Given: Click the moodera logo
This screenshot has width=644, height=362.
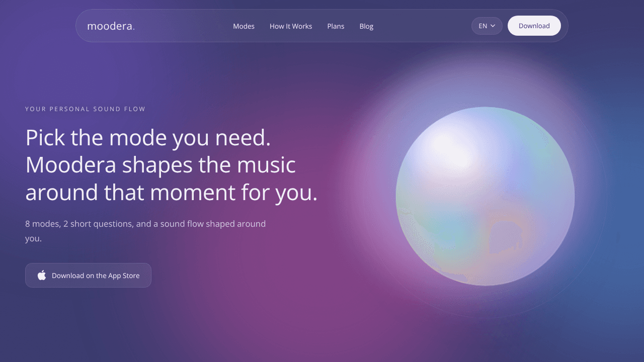Looking at the screenshot, I should click(x=111, y=26).
